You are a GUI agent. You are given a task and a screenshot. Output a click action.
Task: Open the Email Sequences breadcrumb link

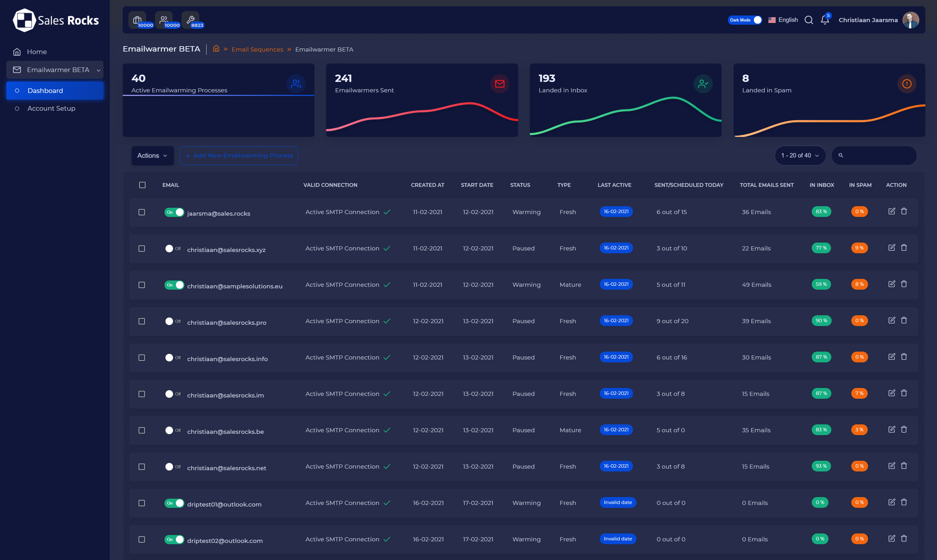tap(257, 49)
